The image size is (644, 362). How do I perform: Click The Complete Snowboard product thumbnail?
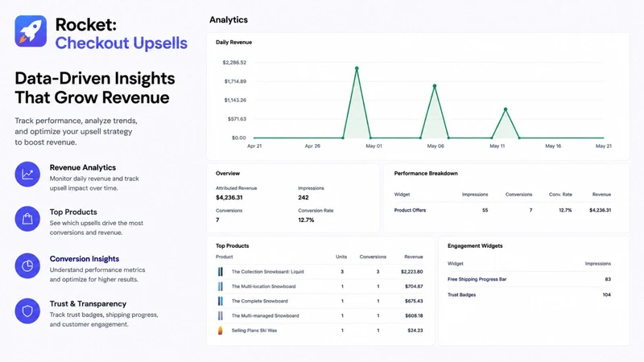221,301
